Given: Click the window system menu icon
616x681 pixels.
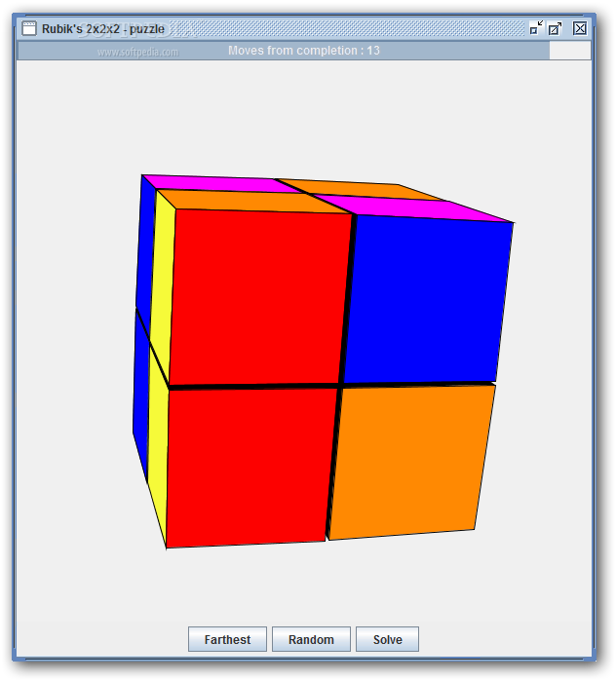Looking at the screenshot, I should (29, 28).
